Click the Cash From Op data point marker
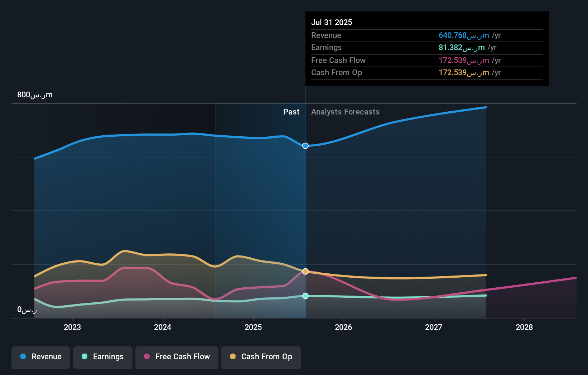This screenshot has height=375, width=588. (305, 272)
